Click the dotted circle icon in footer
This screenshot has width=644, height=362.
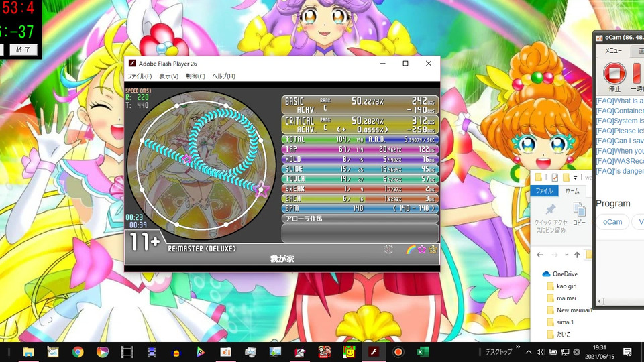tap(388, 249)
